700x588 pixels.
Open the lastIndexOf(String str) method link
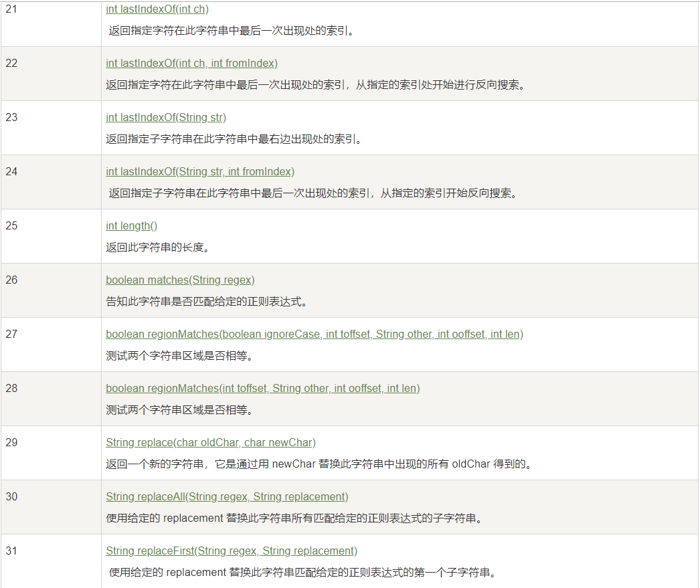(166, 117)
